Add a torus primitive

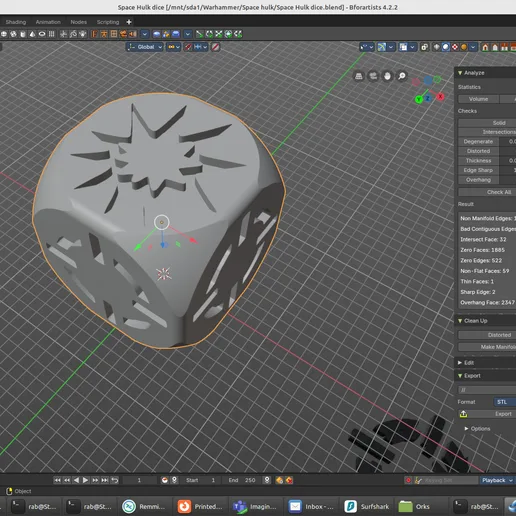42,34
